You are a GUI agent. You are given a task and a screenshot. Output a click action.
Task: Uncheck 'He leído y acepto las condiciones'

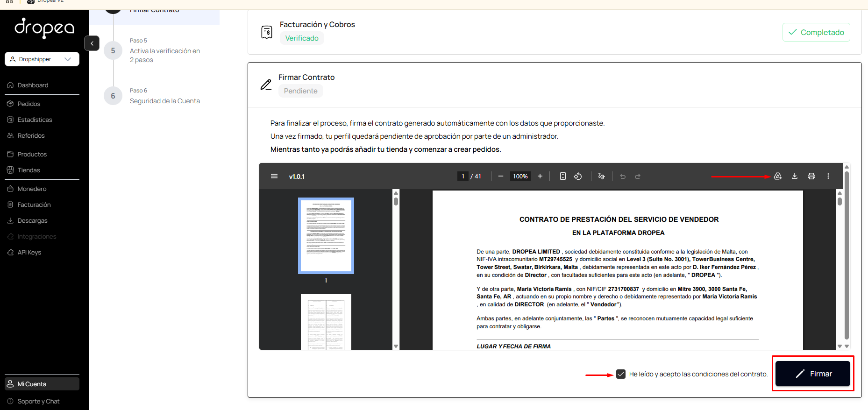[x=621, y=374]
